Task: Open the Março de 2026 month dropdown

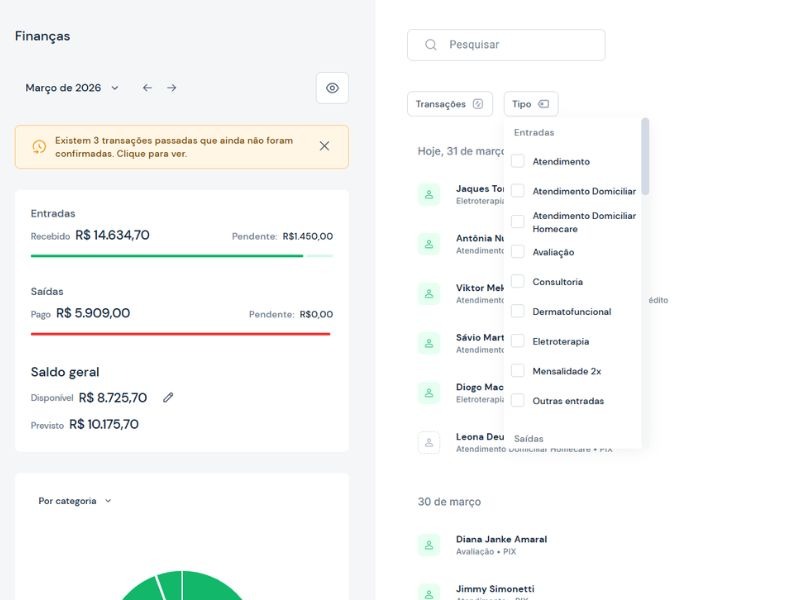Action: (x=72, y=88)
